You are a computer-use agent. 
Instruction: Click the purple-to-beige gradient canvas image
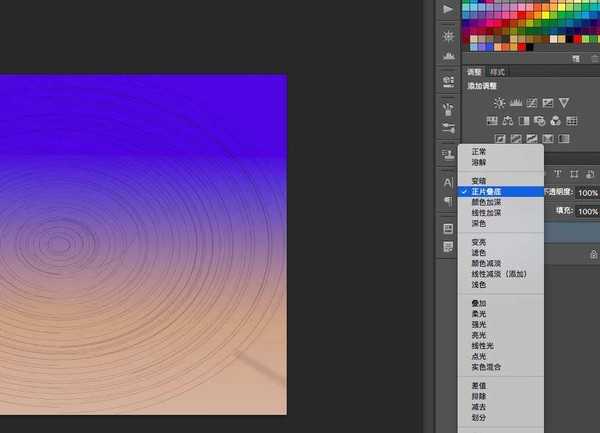pos(143,245)
